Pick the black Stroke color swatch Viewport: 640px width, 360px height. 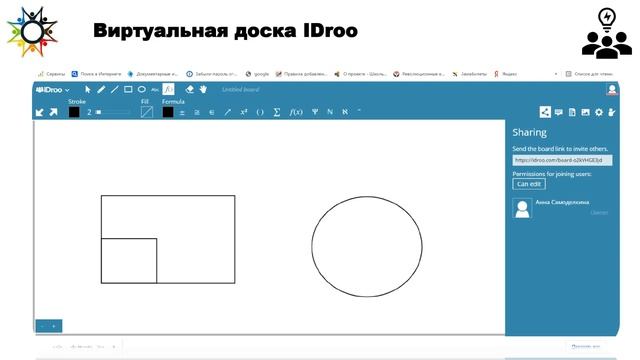coord(74,112)
